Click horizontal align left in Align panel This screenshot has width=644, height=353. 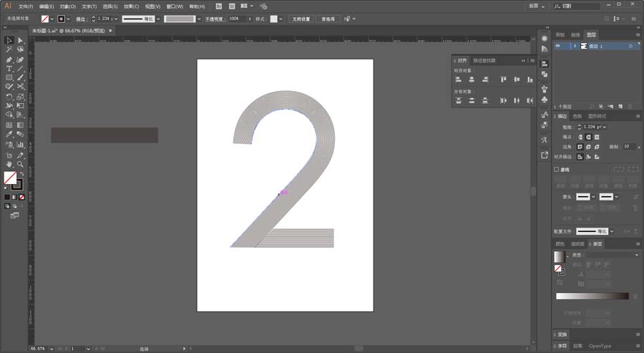pos(459,79)
